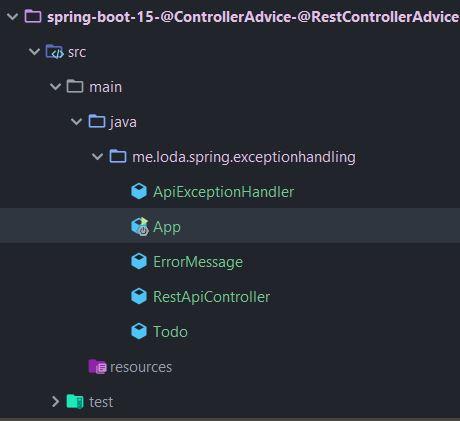Collapse the java folder chevron

pos(76,122)
